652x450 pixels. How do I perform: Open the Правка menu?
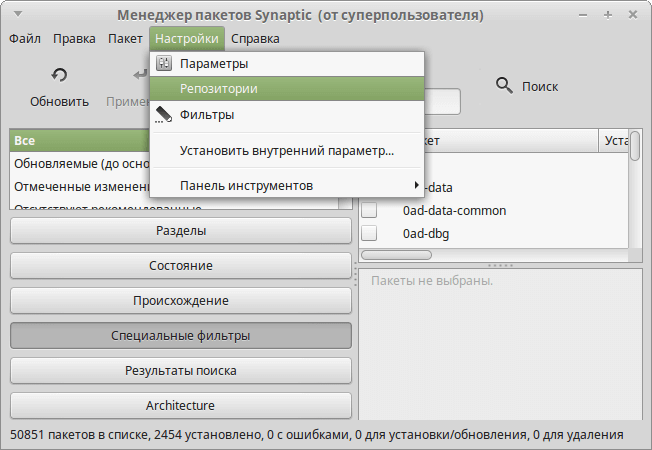tap(74, 39)
